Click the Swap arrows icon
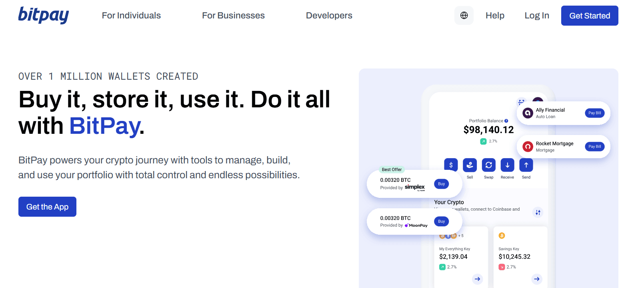Viewport: 644px width, 288px height. pos(488,165)
